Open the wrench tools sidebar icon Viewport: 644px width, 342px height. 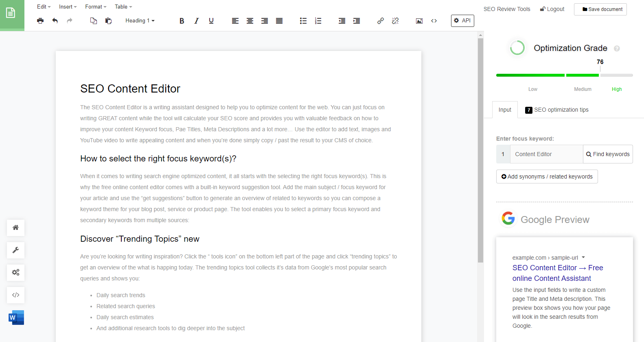pyautogui.click(x=16, y=250)
